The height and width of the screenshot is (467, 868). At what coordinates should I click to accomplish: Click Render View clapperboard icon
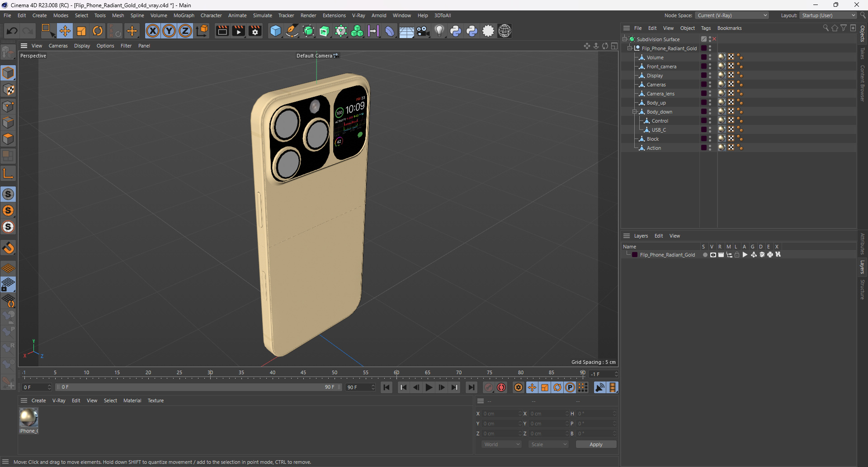[222, 31]
